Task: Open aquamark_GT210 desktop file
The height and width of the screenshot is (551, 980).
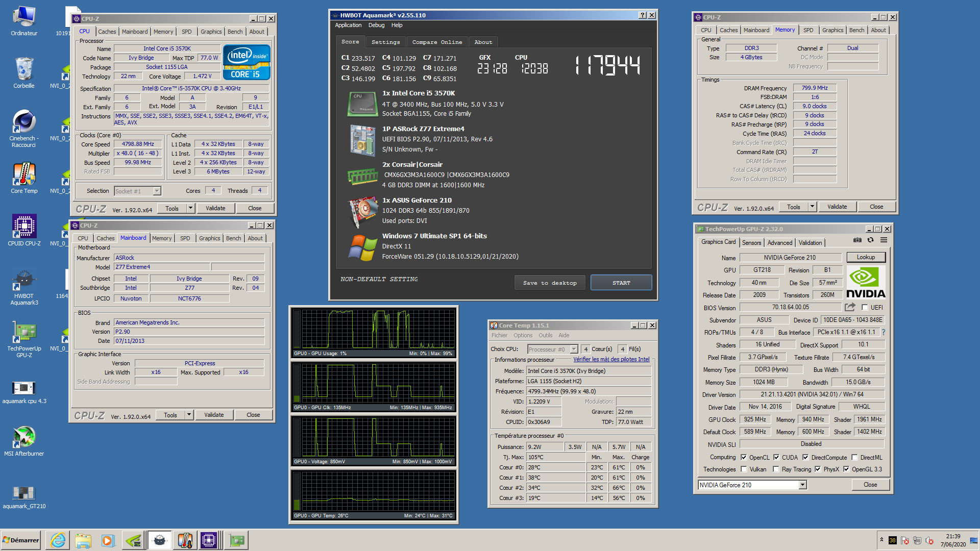Action: 24,497
